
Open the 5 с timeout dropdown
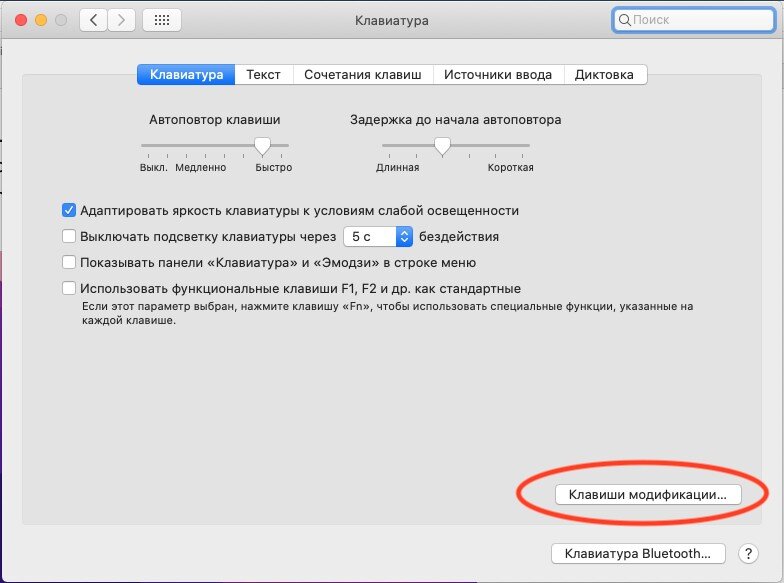tap(378, 236)
